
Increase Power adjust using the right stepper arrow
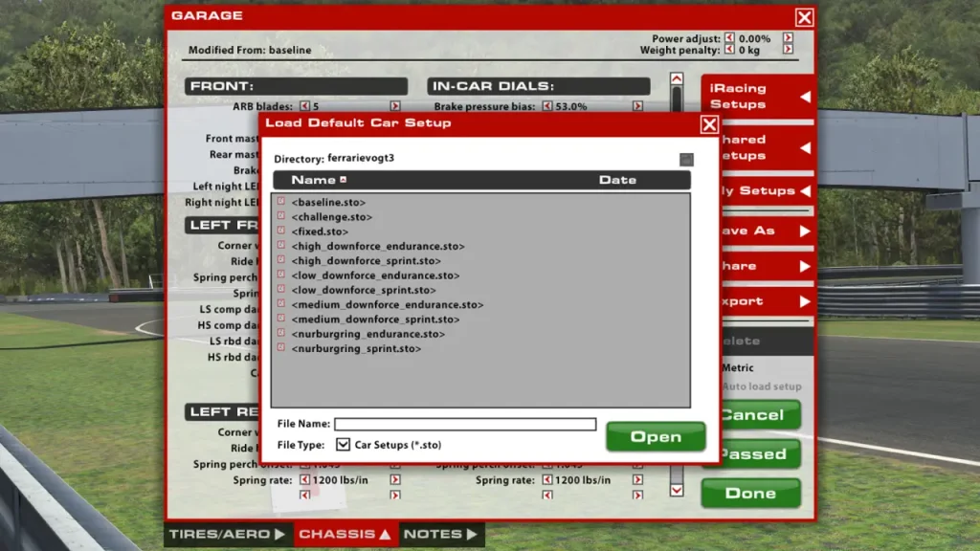(787, 38)
